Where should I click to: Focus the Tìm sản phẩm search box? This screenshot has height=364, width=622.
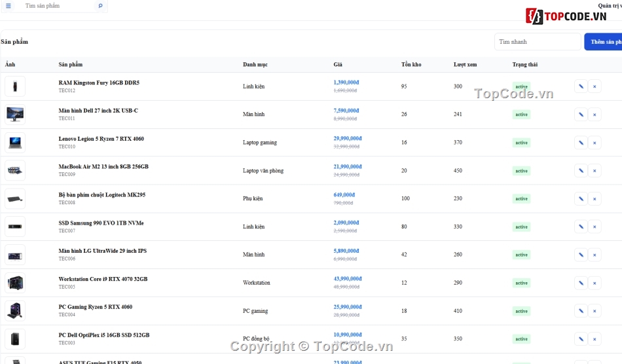click(x=60, y=6)
